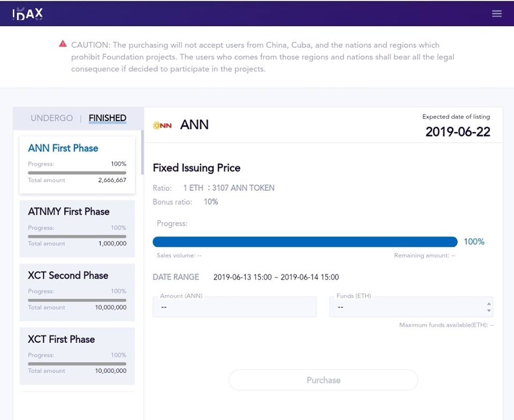514x420 pixels.
Task: Select the XCT Second Phase card
Action: coord(77,292)
